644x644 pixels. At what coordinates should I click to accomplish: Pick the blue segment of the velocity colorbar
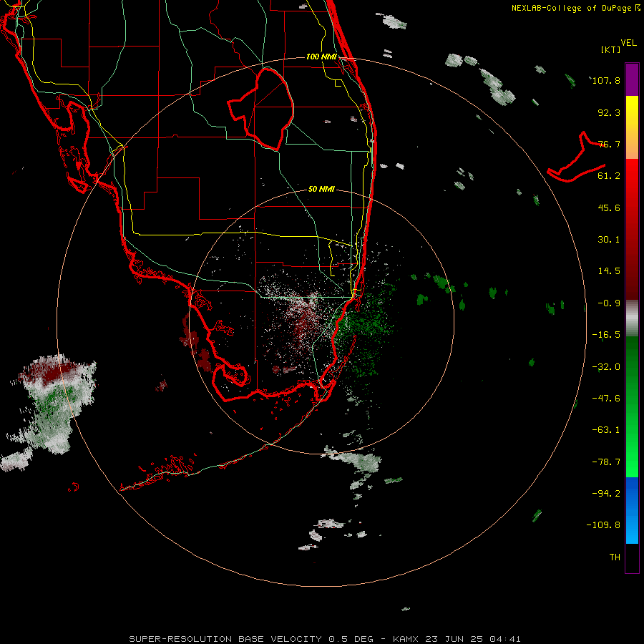pyautogui.click(x=632, y=510)
